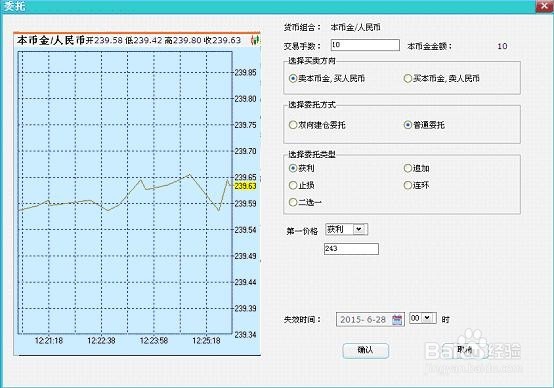Click the 取消 button
This screenshot has height=388, width=554.
(464, 350)
